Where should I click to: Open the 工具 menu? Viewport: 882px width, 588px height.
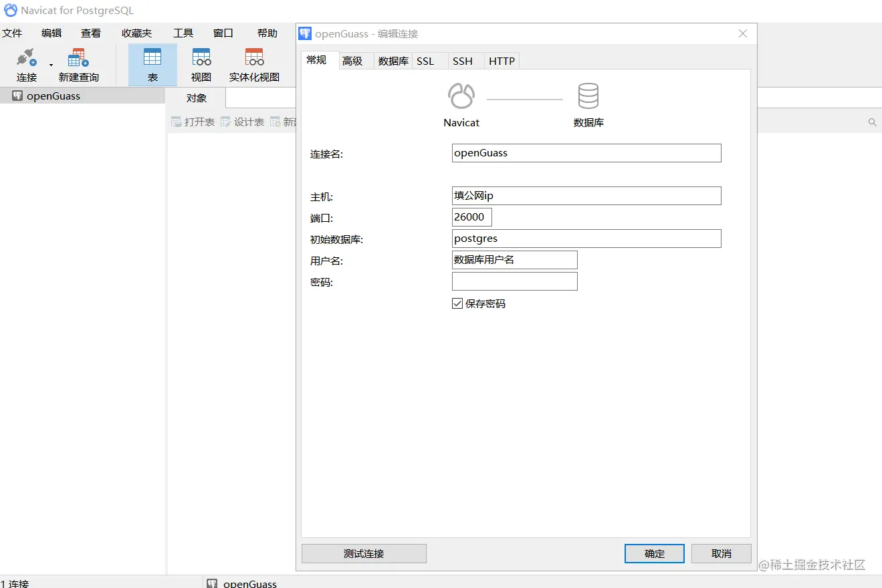[x=183, y=33]
